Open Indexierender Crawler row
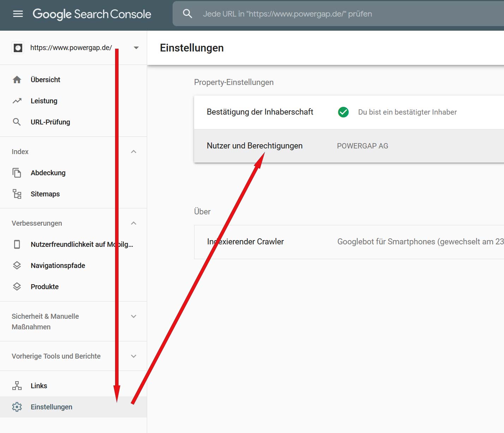This screenshot has width=504, height=433. 349,242
